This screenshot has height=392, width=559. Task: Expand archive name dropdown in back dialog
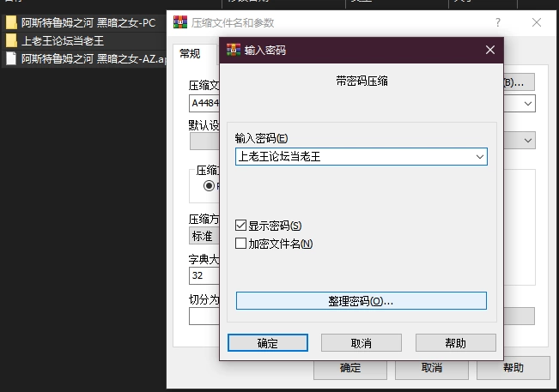[x=527, y=104]
